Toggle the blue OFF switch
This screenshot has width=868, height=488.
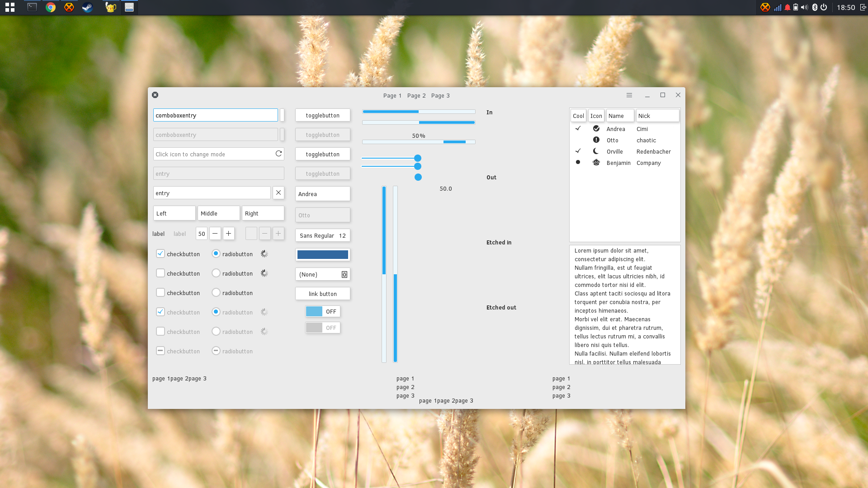(323, 311)
